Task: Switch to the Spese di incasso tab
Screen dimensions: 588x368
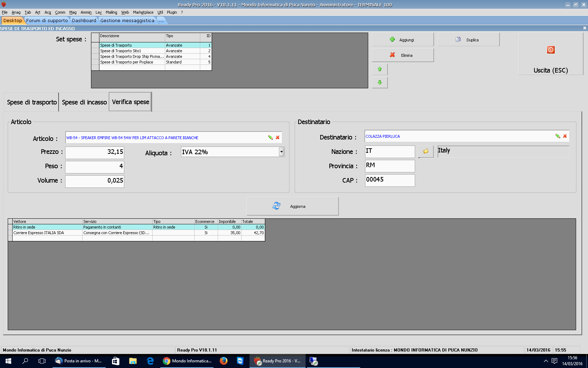Action: 84,102
